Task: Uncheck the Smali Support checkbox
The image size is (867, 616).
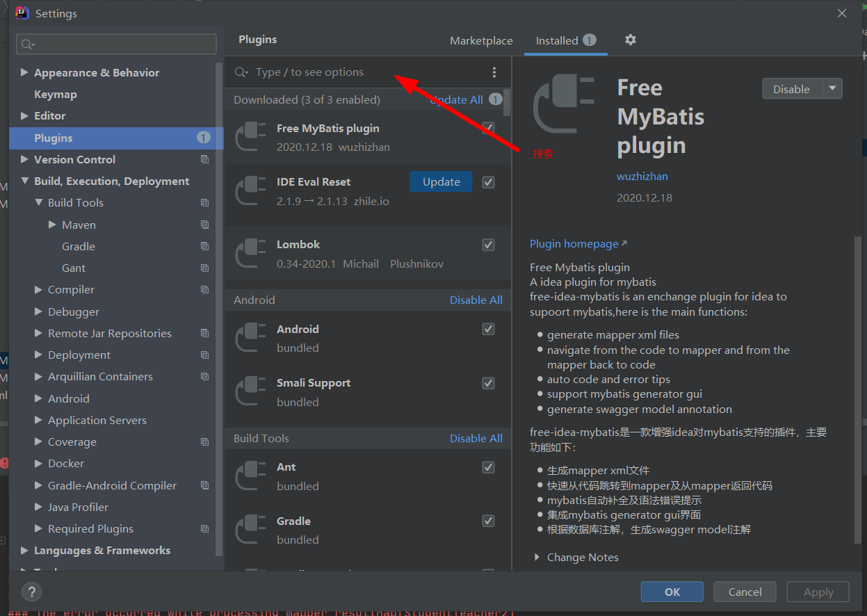Action: pyautogui.click(x=488, y=383)
